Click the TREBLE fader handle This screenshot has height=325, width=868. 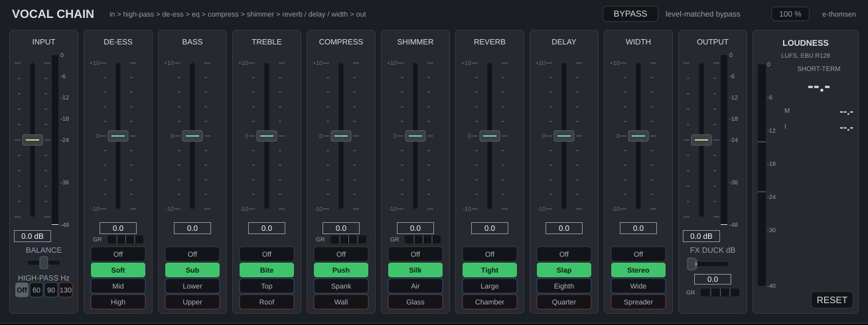click(x=267, y=136)
